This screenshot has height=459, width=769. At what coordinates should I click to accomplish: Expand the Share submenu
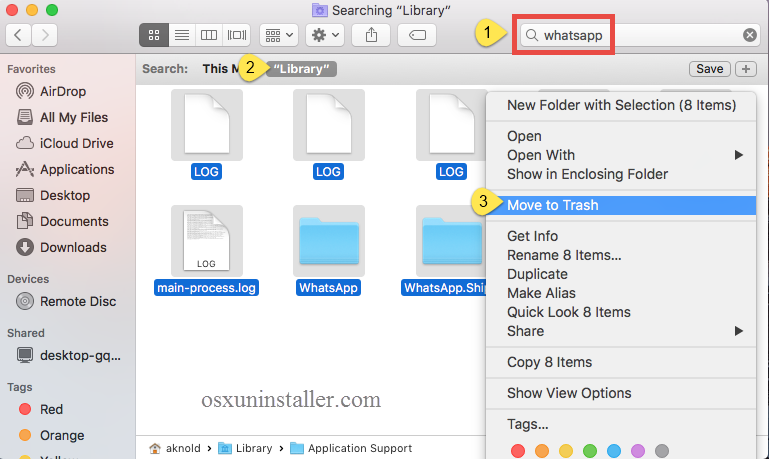click(x=621, y=331)
